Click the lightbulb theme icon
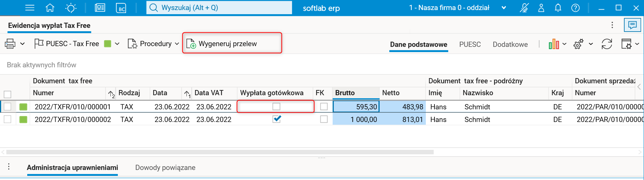644x180 pixels. 70,8
